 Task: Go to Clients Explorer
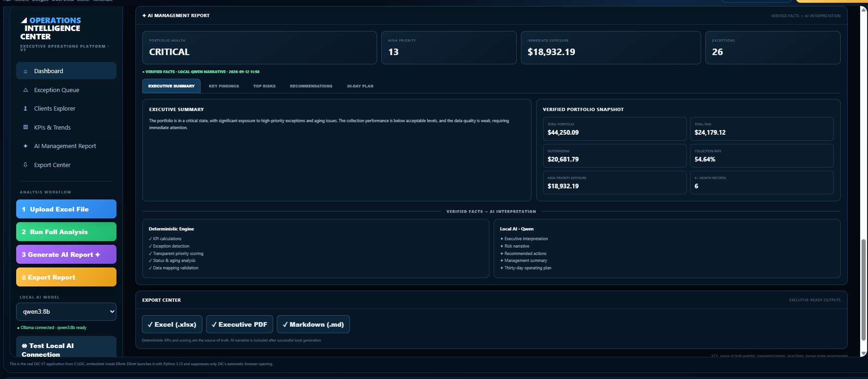66,108
